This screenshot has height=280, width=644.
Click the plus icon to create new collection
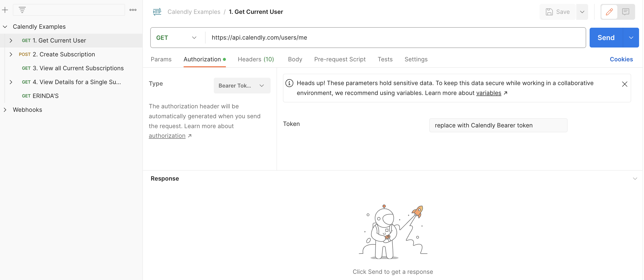point(5,10)
